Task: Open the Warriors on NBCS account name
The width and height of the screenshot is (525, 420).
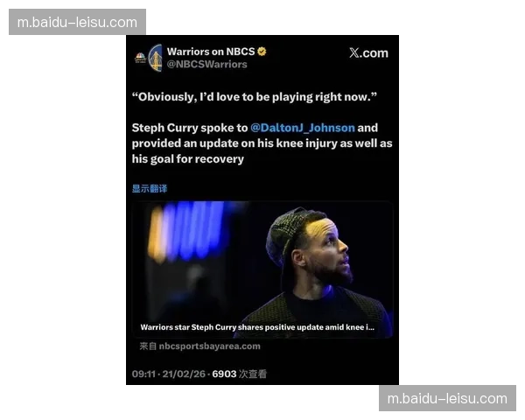Action: [x=211, y=52]
